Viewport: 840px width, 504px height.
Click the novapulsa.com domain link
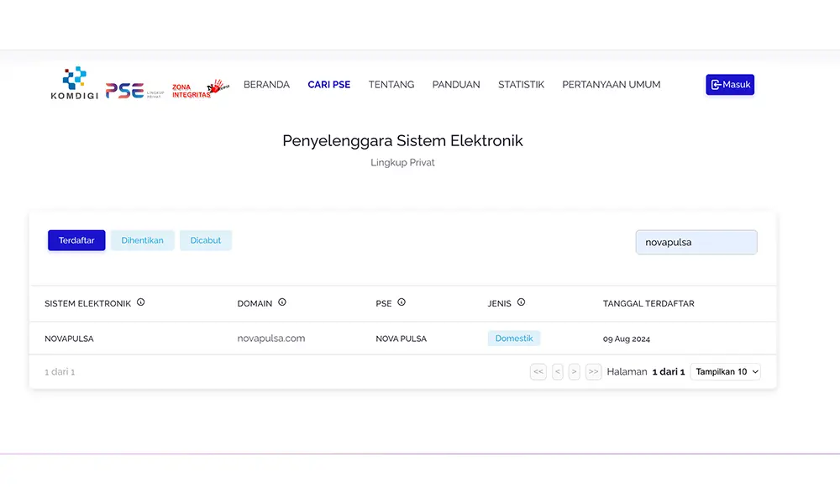pos(271,339)
